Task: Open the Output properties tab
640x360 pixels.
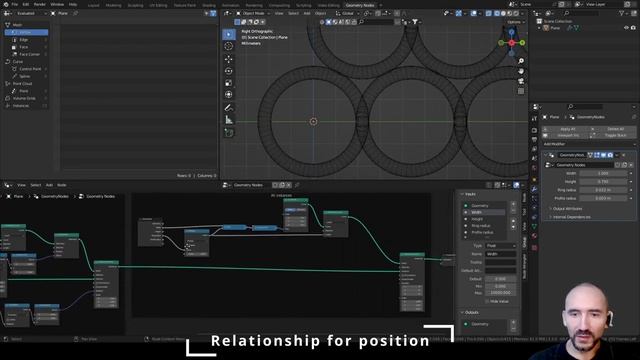Action: [x=534, y=140]
